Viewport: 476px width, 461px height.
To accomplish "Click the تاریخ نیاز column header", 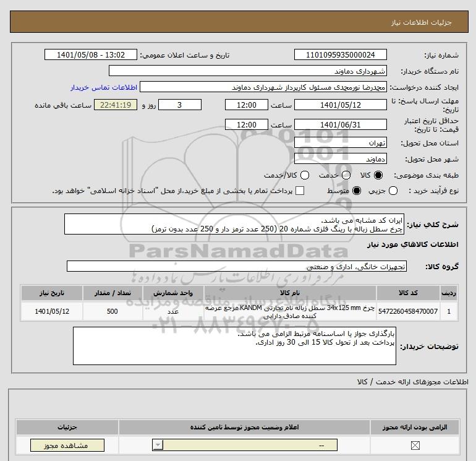I will click(x=51, y=293).
